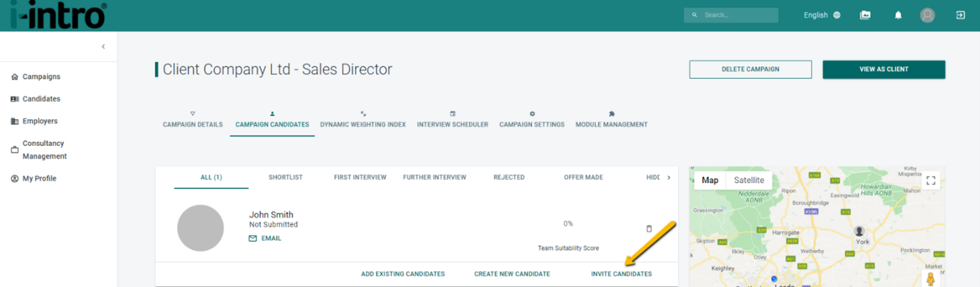
Task: Click the VIEW AS CLIENT button
Action: point(883,69)
